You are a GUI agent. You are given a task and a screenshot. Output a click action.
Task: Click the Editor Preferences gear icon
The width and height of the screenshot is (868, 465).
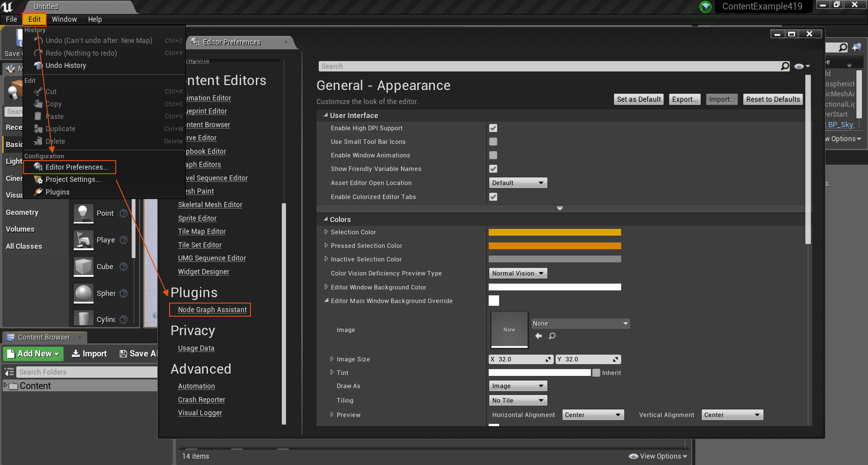(38, 167)
